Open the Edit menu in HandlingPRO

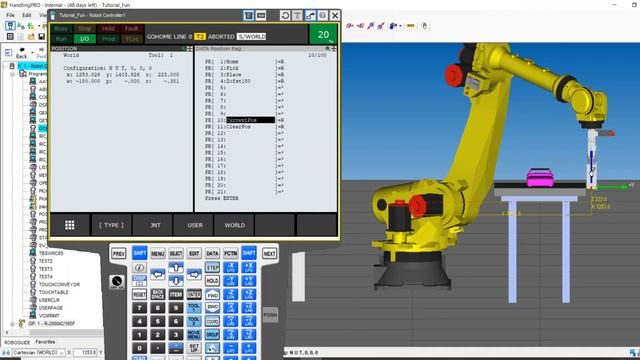27,15
